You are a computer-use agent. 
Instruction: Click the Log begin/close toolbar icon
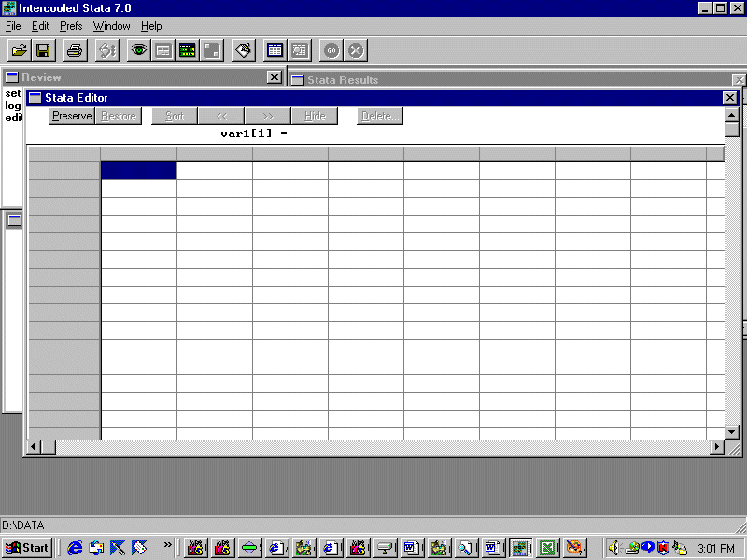(x=107, y=49)
